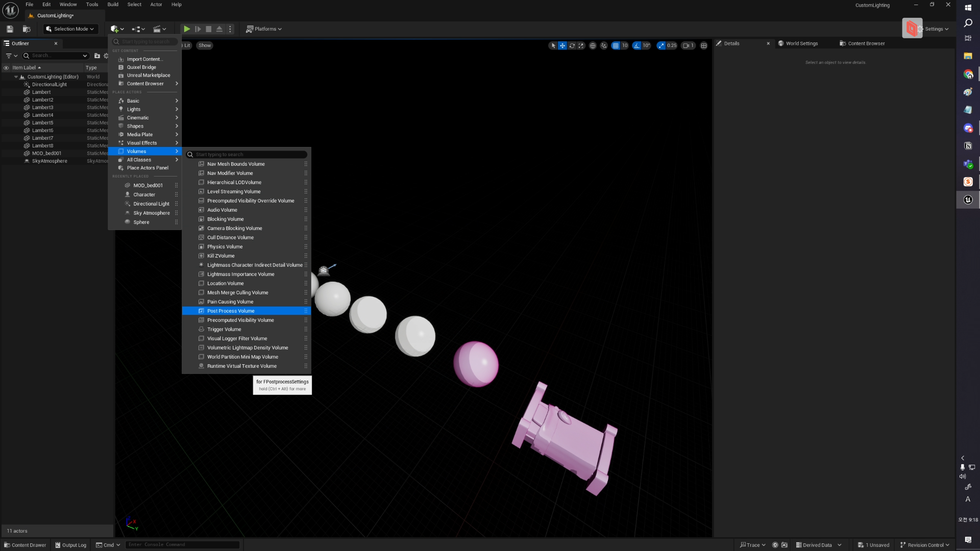The height and width of the screenshot is (551, 980).
Task: Toggle grid snapping on viewport toolbar
Action: (x=616, y=45)
